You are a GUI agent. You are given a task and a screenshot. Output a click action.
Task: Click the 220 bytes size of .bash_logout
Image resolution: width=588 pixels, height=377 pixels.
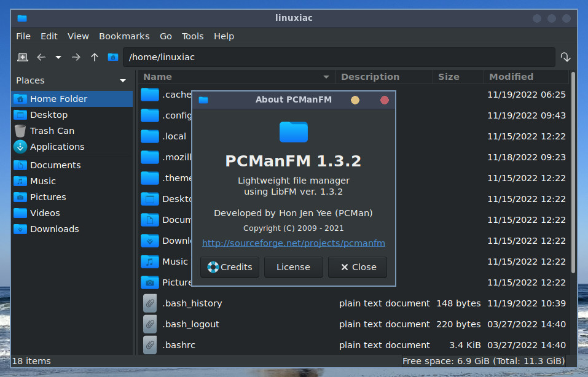pos(458,324)
